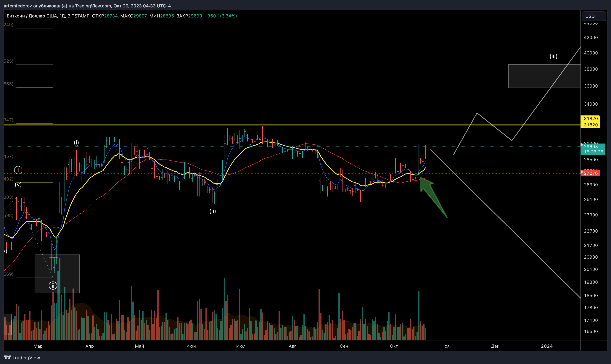Click the 20100 price scale label
The height and width of the screenshot is (364, 611).
click(x=591, y=269)
